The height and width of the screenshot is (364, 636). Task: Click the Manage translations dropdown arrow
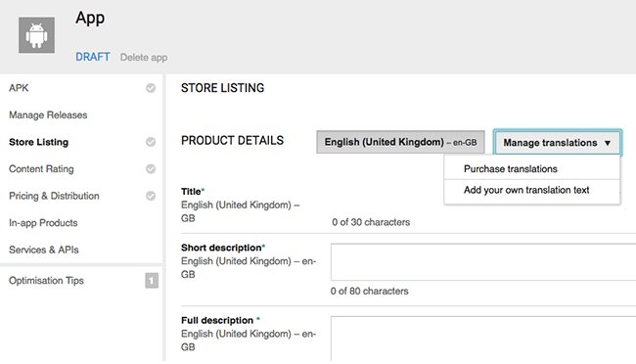608,143
